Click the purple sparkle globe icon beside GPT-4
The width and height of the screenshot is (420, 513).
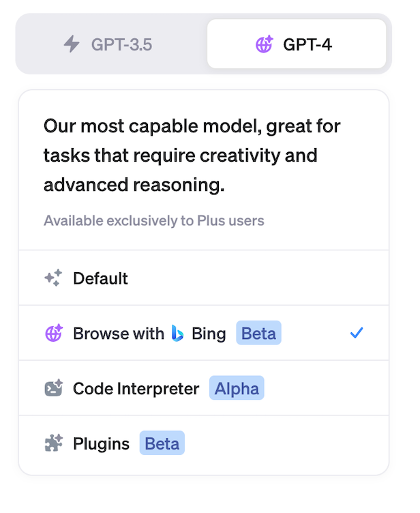click(264, 45)
